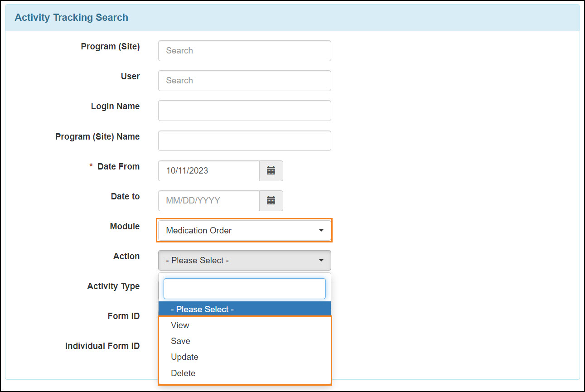Select the "- Please Select -" option
585x392 pixels.
click(x=245, y=309)
